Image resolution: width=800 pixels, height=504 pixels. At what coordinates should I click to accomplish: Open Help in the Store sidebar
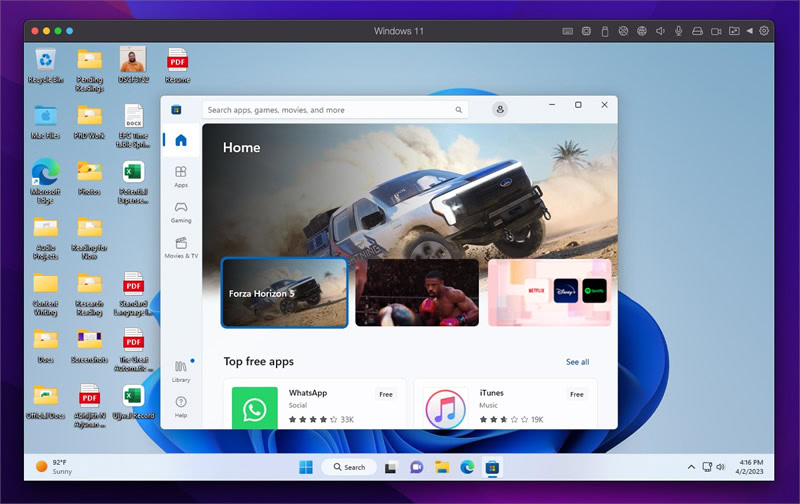pos(181,407)
